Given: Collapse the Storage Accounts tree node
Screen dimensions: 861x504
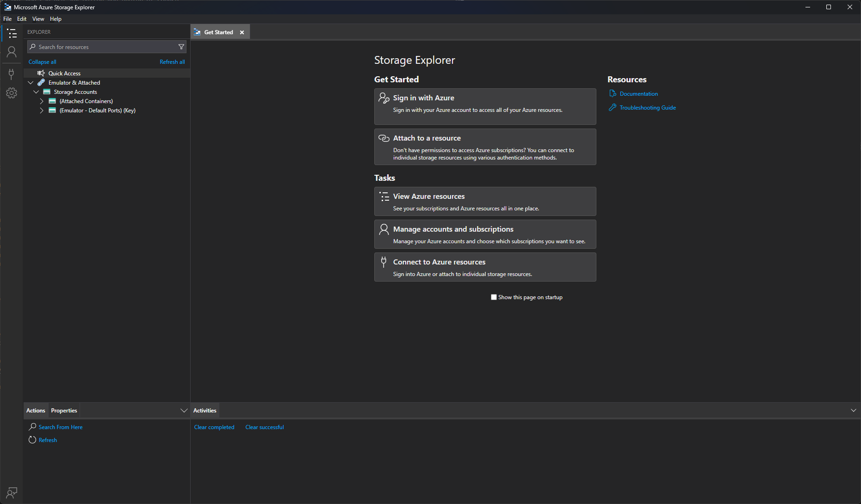Looking at the screenshot, I should point(36,92).
